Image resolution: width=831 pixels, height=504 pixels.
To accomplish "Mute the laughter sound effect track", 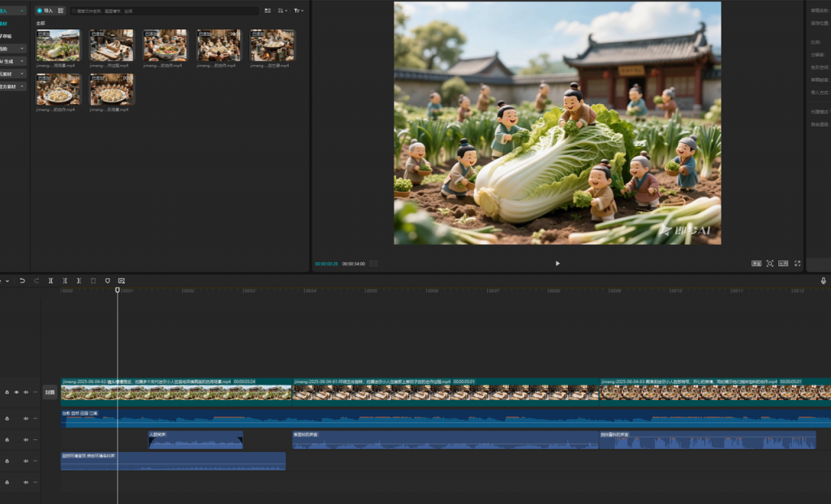I will pos(26,440).
